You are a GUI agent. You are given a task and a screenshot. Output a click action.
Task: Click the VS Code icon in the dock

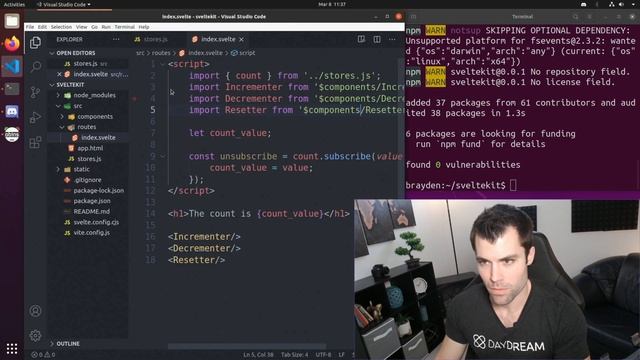point(12,66)
